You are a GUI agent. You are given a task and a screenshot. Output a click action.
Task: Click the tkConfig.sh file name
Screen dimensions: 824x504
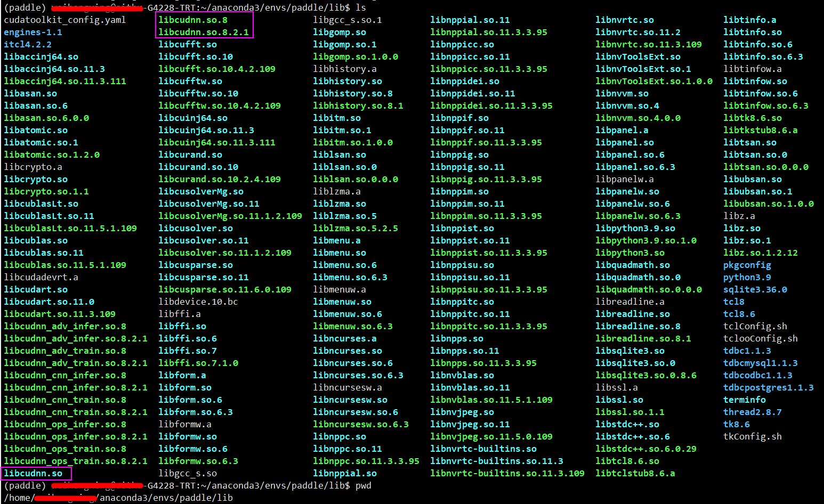pos(753,436)
